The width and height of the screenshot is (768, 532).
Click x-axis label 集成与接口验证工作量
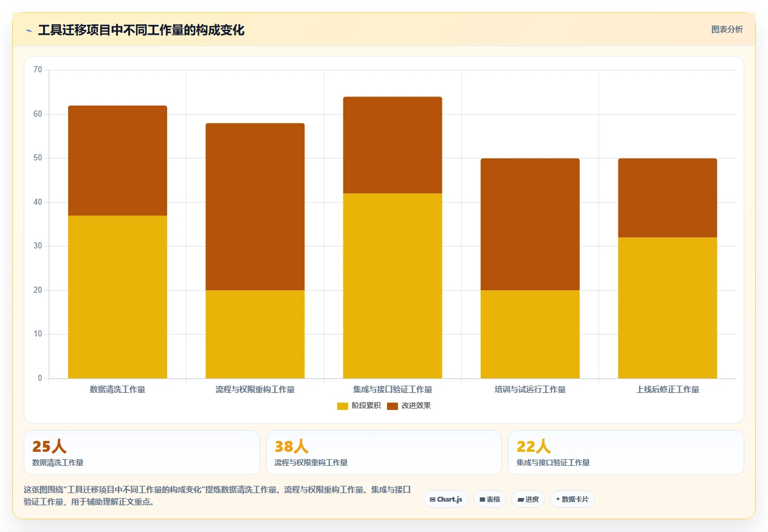(x=393, y=389)
